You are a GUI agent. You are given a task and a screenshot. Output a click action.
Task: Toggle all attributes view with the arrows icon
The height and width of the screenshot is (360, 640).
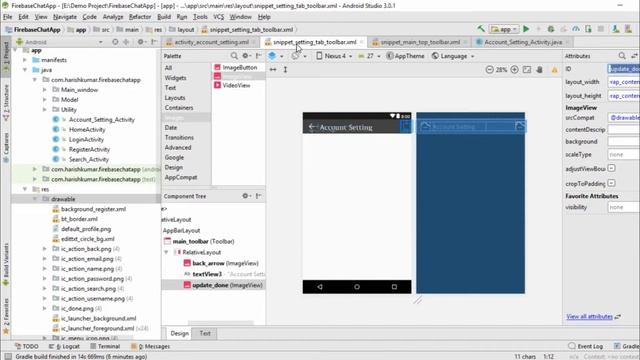(x=635, y=56)
